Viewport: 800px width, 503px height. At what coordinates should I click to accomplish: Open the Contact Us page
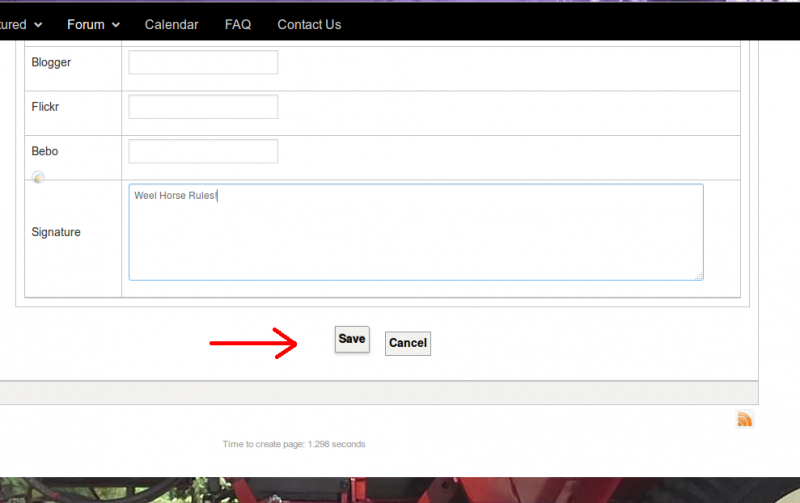click(309, 24)
